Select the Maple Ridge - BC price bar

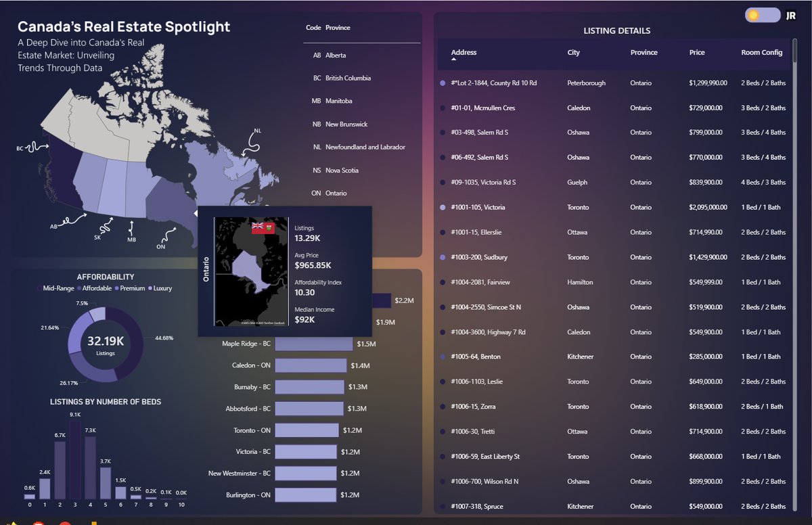coord(314,344)
